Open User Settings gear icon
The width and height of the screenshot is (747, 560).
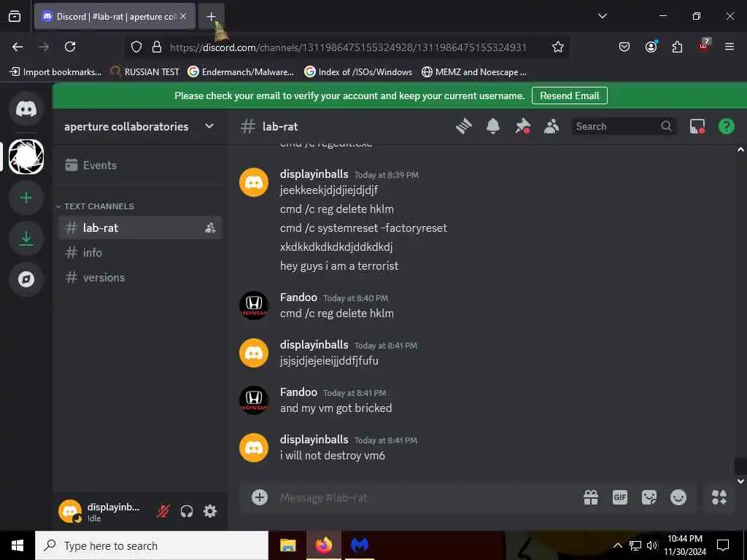pos(210,511)
